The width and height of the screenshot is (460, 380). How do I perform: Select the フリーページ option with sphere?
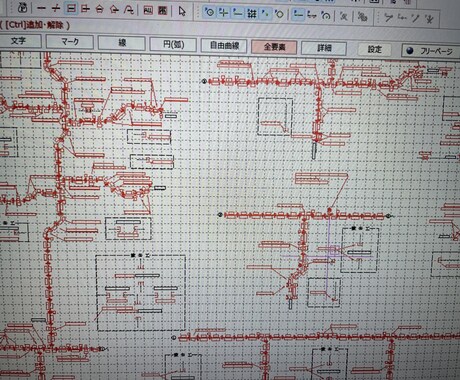tap(430, 51)
